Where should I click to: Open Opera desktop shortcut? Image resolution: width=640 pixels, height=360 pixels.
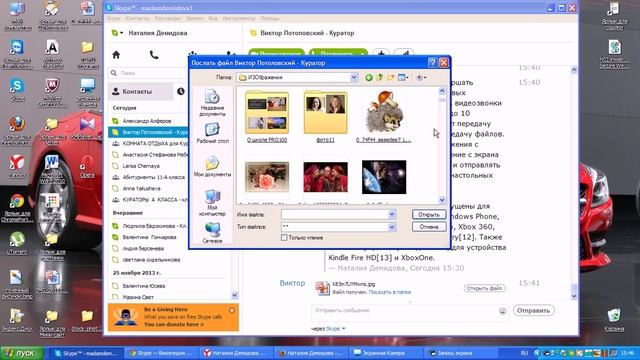(x=87, y=167)
